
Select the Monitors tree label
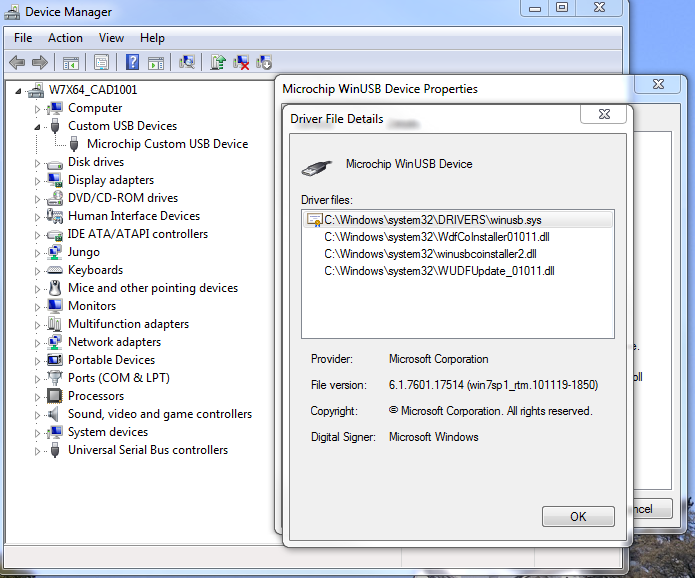[92, 306]
